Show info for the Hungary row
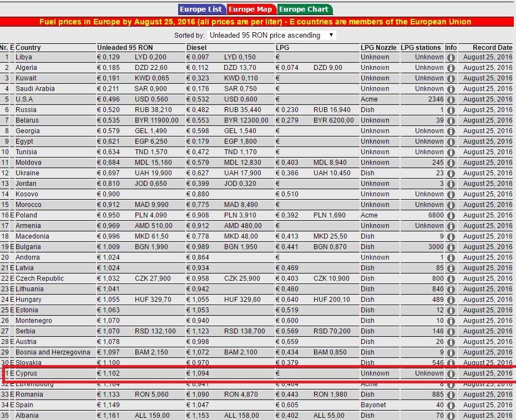The height and width of the screenshot is (420, 516). click(451, 300)
